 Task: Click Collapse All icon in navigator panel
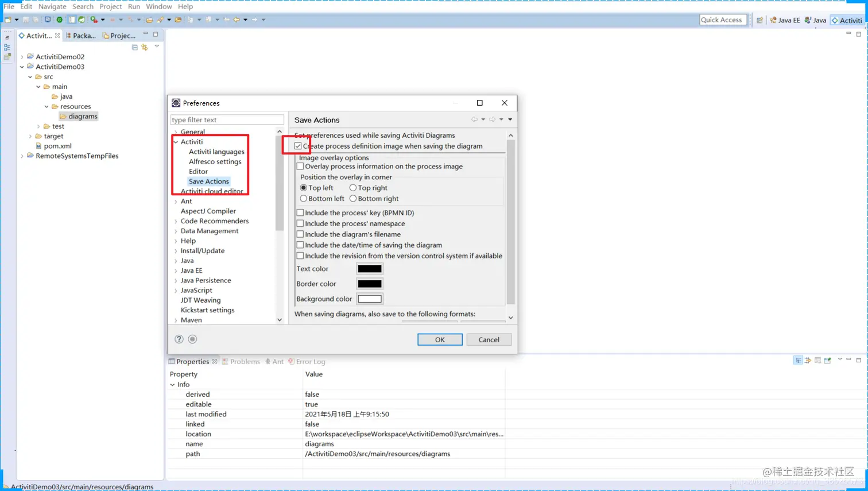click(x=135, y=47)
